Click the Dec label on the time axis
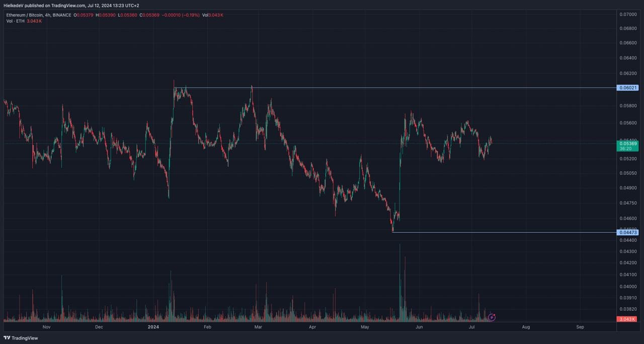Image resolution: width=644 pixels, height=344 pixels. point(99,327)
